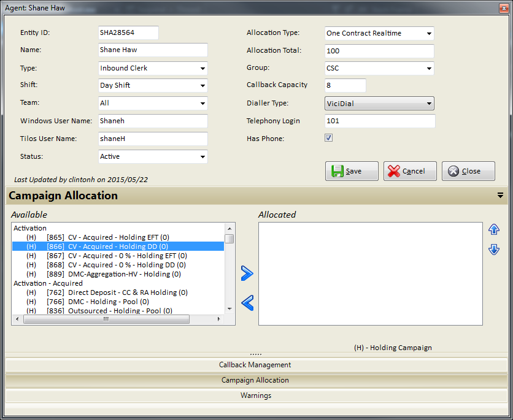Move allocated campaign down with down arrow

point(494,250)
